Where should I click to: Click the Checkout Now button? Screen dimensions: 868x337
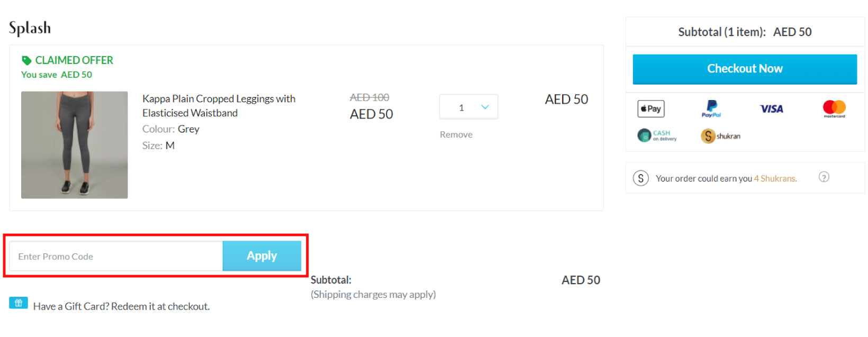744,68
